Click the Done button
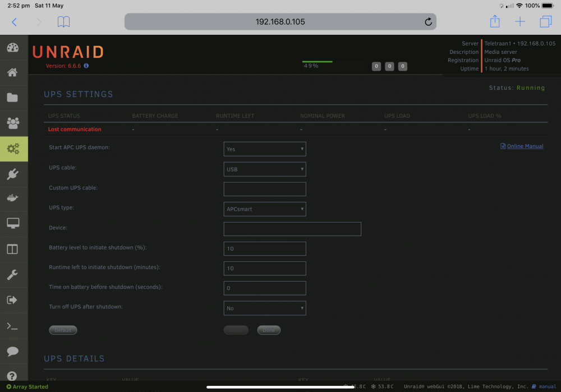The image size is (561, 392). 269,330
